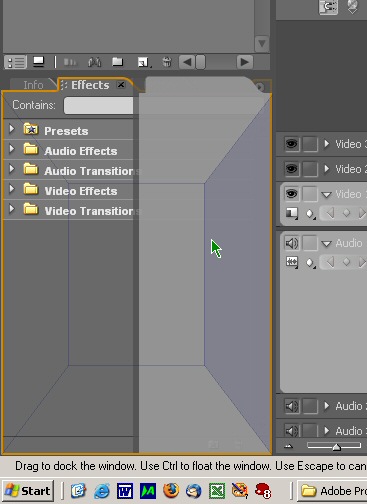Open Firefox from the taskbar
The height and width of the screenshot is (504, 367).
(x=171, y=491)
